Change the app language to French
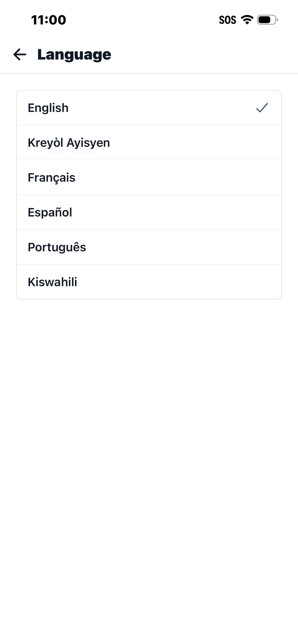The width and height of the screenshot is (298, 644). click(x=149, y=177)
